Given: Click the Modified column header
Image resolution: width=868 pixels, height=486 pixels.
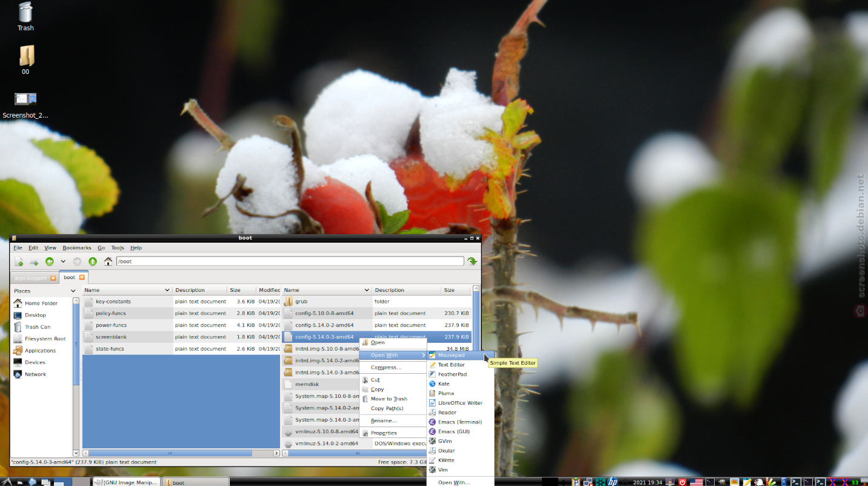Looking at the screenshot, I should coord(269,290).
